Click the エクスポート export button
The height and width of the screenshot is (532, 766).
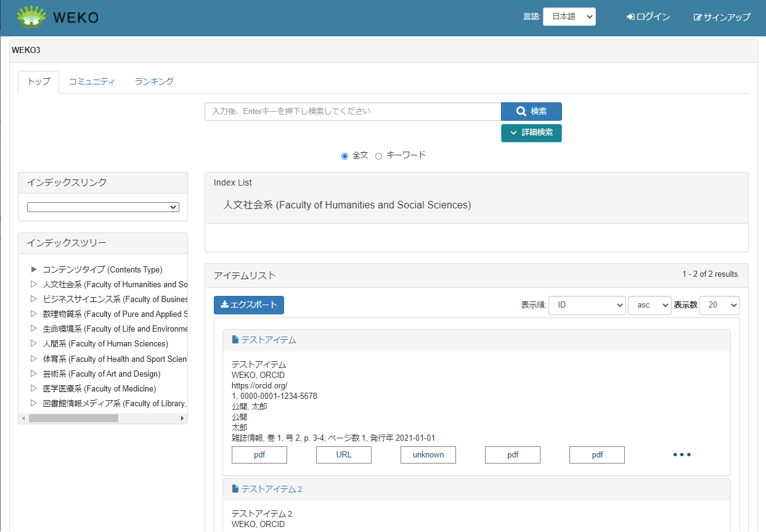(x=249, y=305)
